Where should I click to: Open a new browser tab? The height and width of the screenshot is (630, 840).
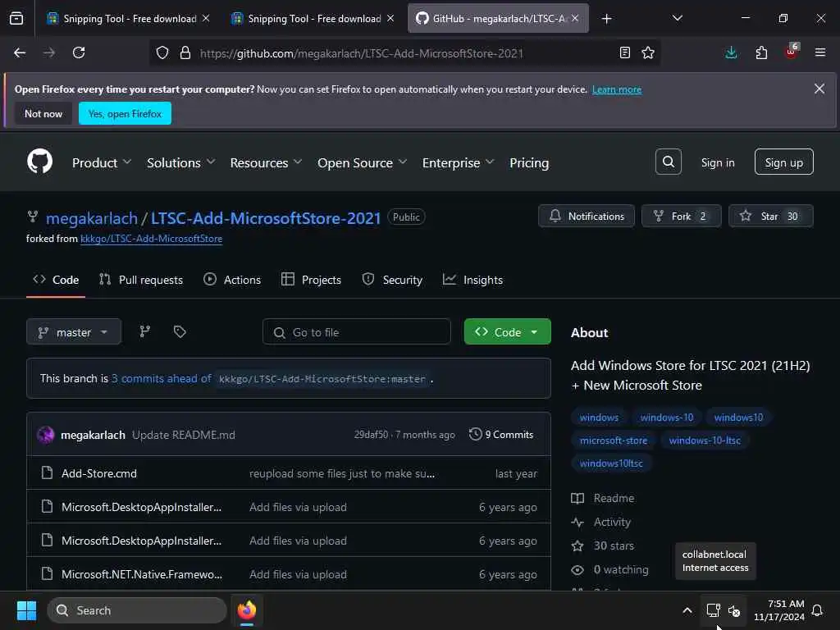click(x=606, y=19)
